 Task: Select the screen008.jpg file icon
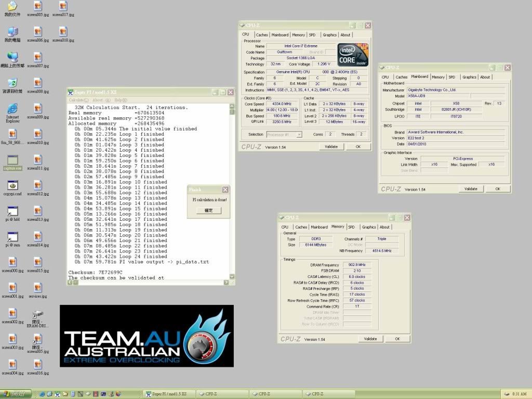(x=38, y=86)
